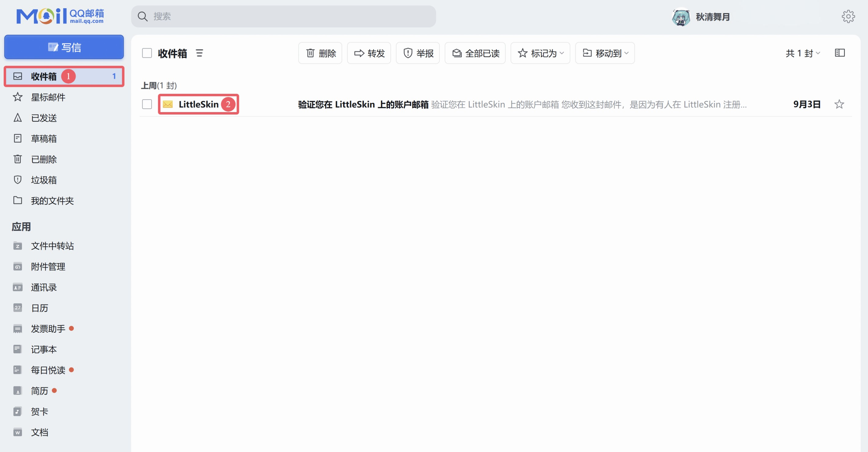Star the LittleSkin verification email
The width and height of the screenshot is (868, 452).
pos(839,104)
